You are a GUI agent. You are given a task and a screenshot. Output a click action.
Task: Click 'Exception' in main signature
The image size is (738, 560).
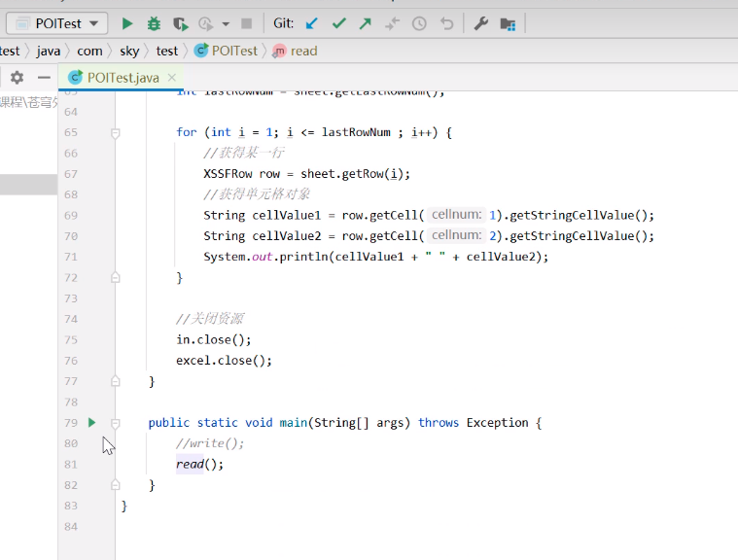(498, 423)
